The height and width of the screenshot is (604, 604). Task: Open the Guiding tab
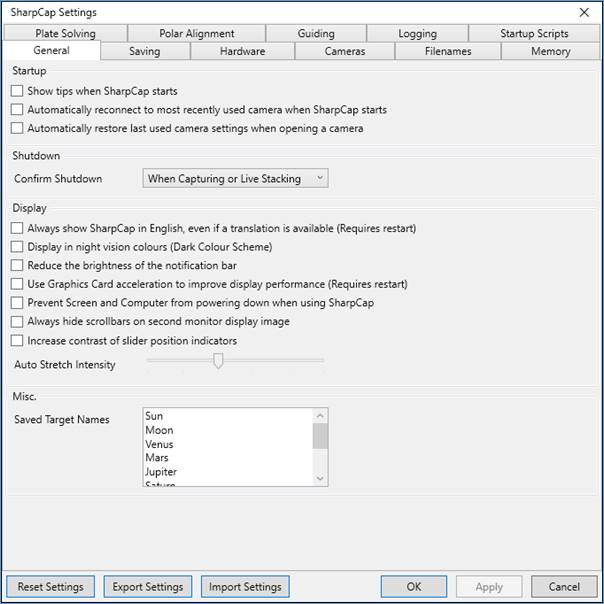click(316, 34)
